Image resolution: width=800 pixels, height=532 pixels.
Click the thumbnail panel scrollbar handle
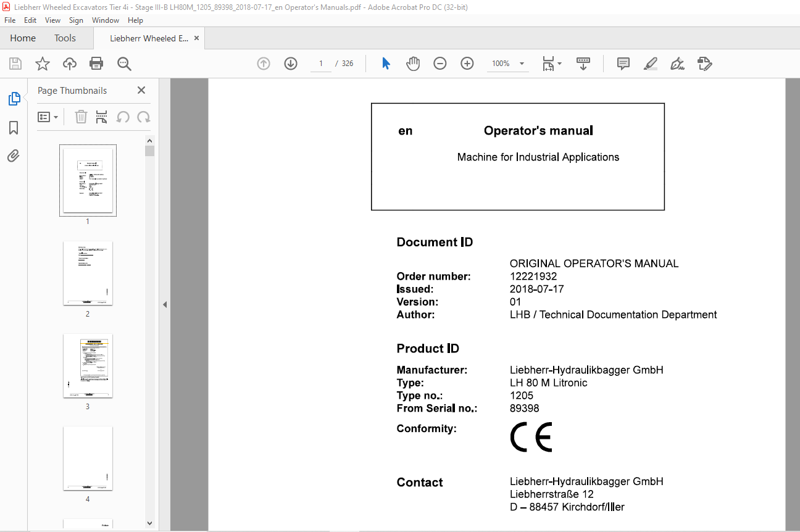pyautogui.click(x=149, y=151)
